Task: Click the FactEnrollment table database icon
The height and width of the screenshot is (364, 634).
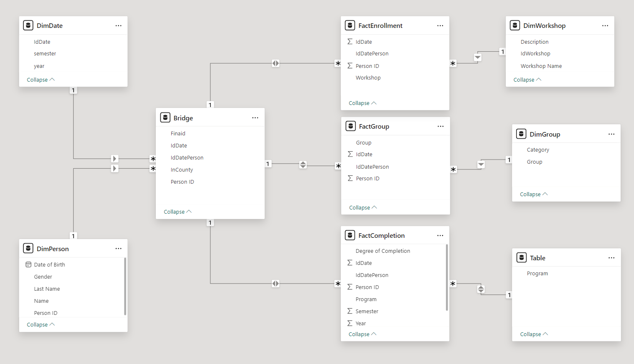Action: [350, 25]
